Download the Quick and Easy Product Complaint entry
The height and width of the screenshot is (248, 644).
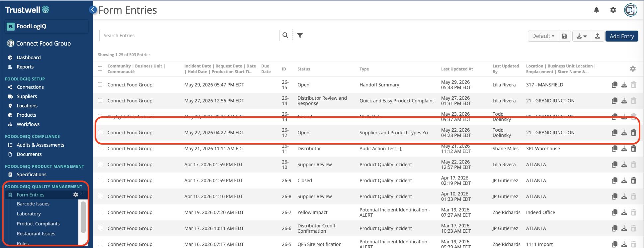(624, 101)
